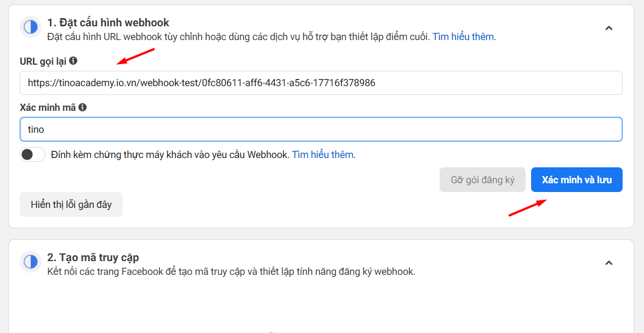Open Tìm hiểu thêm link in webhook description

[463, 37]
